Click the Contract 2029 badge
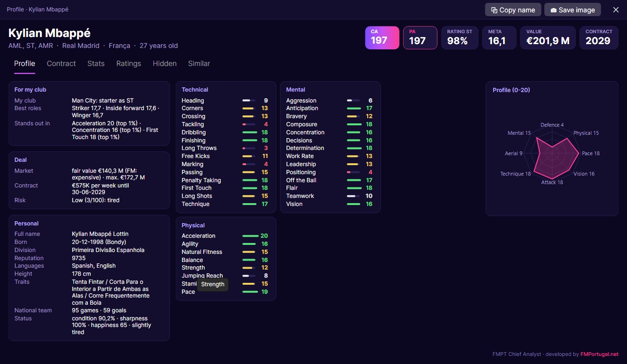The width and height of the screenshot is (627, 364). pos(599,37)
